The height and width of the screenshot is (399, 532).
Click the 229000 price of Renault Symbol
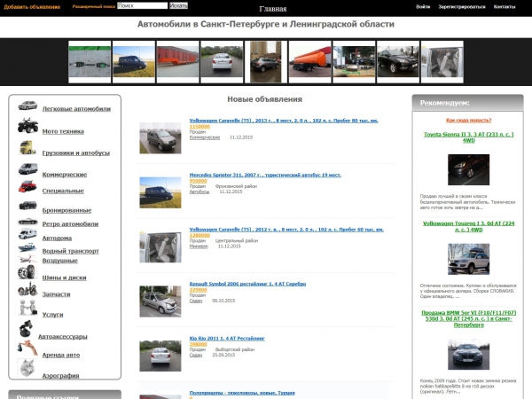(x=198, y=290)
